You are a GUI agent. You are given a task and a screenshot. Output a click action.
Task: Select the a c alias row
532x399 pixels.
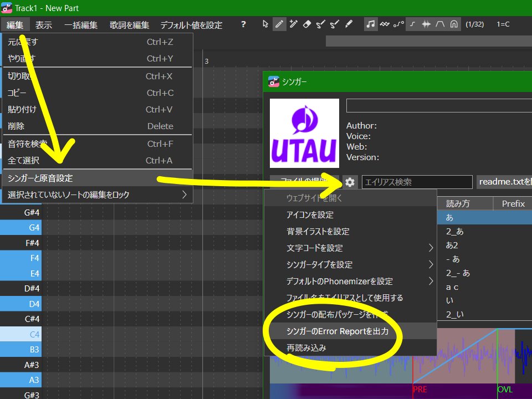click(x=484, y=287)
